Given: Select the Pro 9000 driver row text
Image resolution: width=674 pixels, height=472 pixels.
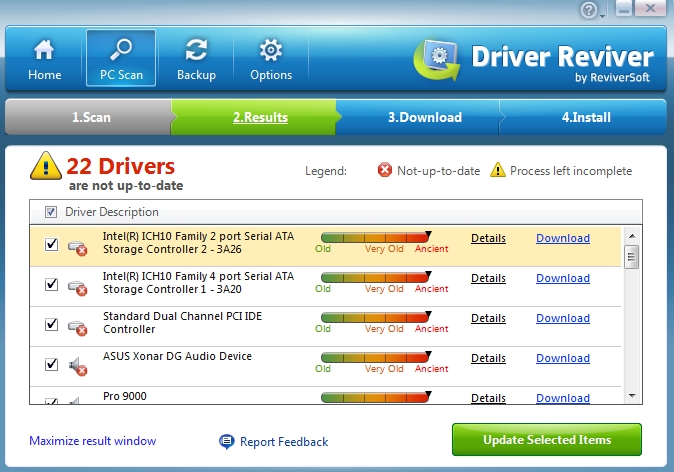Looking at the screenshot, I should (125, 396).
